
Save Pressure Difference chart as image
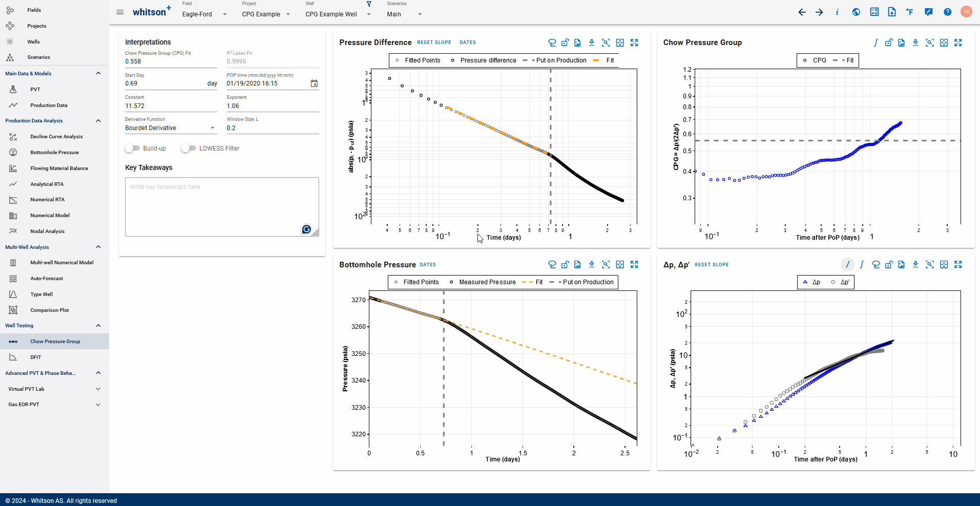click(x=577, y=43)
